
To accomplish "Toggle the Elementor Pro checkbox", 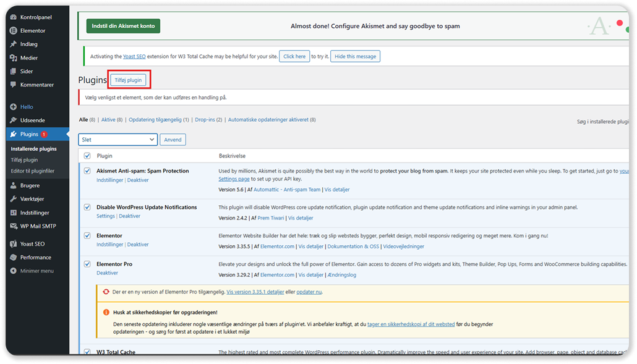I will point(87,264).
